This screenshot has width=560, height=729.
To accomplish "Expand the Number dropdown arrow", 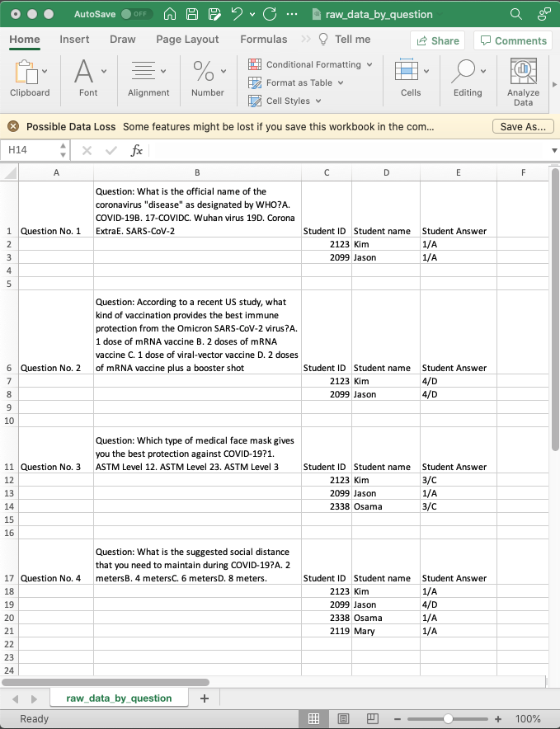I will [224, 71].
